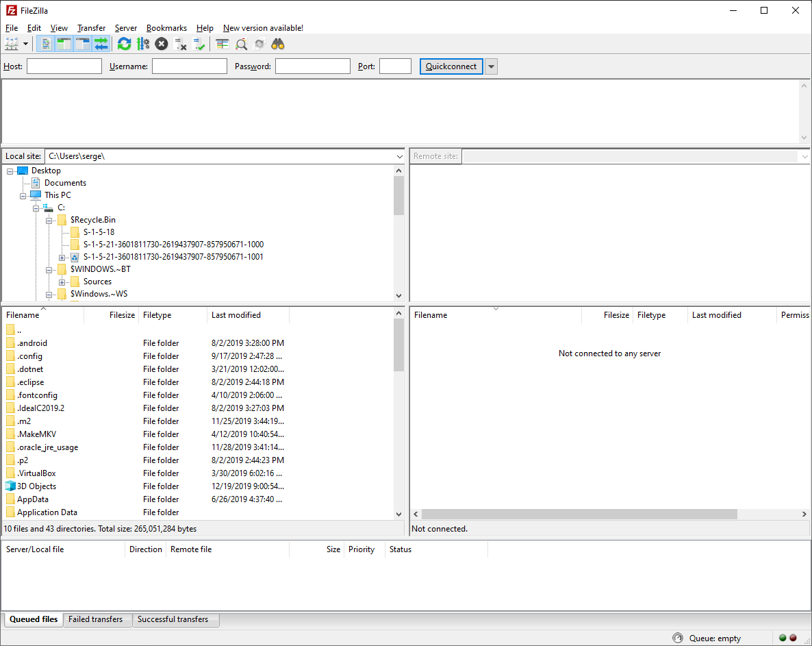Collapse the $Recycle.Bin tree node
This screenshot has width=812, height=646.
tap(49, 221)
